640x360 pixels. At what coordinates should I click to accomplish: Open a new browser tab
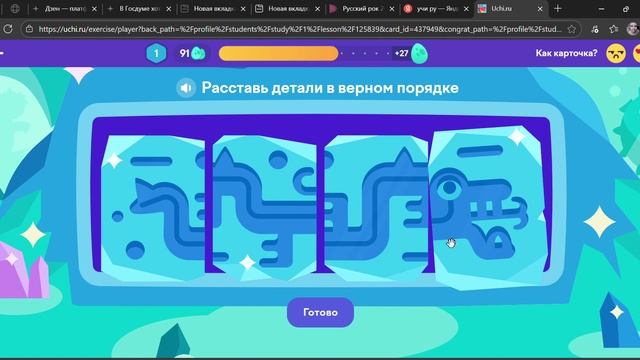[558, 9]
